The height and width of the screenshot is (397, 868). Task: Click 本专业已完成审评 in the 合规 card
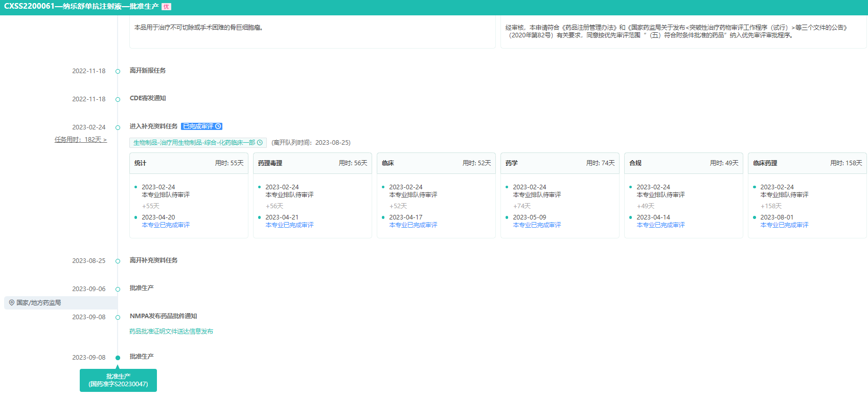660,225
